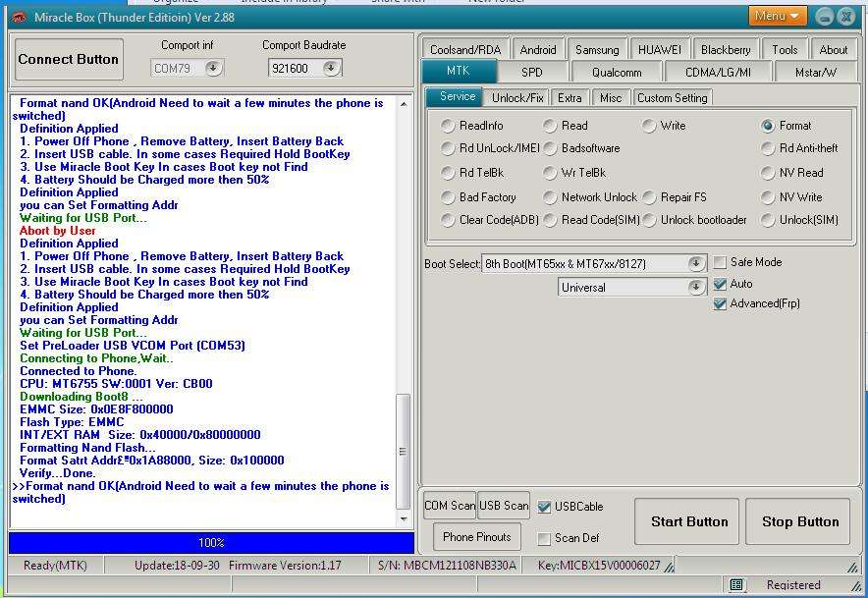Click the 100% blue progress bar
The height and width of the screenshot is (598, 868).
coord(211,543)
